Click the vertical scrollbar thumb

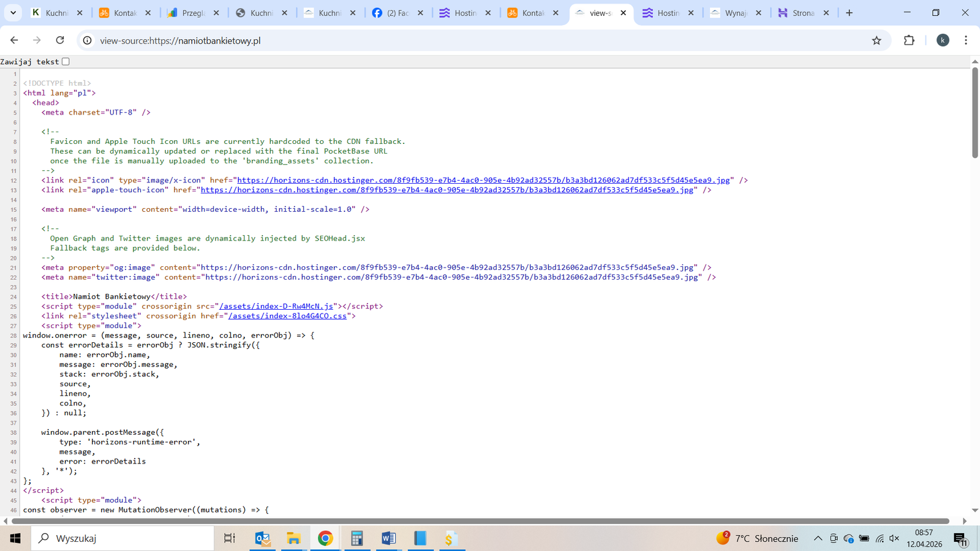pos(974,113)
